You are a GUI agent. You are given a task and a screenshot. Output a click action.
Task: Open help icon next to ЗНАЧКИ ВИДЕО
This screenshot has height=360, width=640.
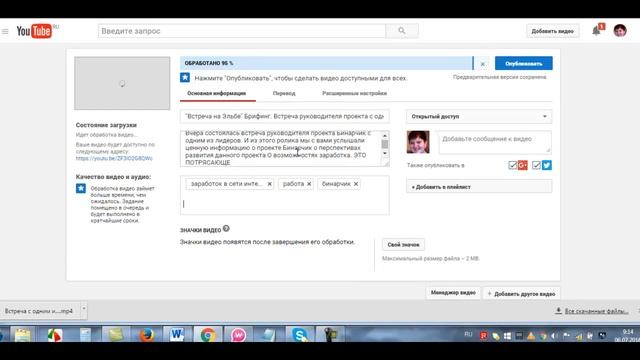tap(226, 229)
